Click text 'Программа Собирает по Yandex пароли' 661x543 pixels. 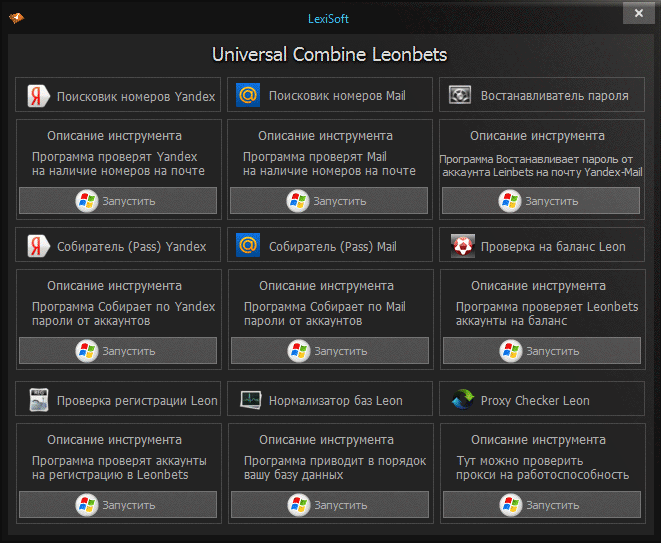point(124,314)
